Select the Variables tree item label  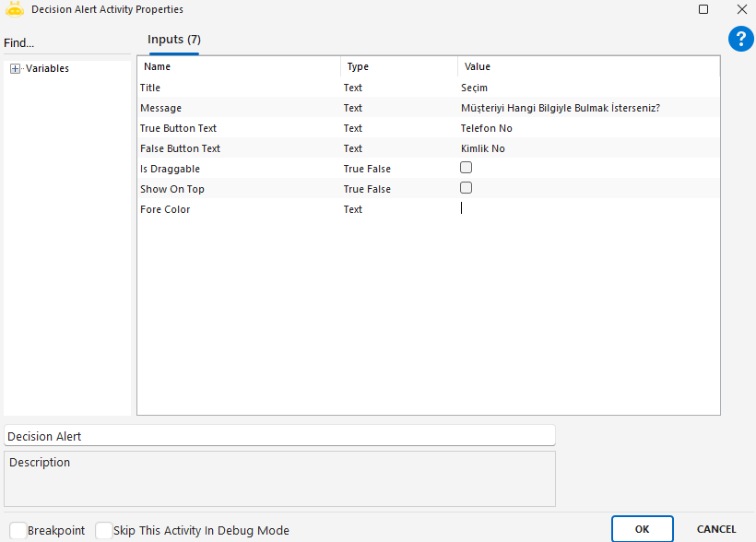pos(47,68)
